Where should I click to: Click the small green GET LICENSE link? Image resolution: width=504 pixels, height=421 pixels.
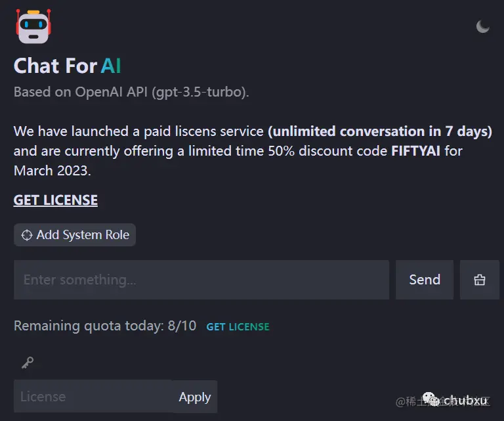pyautogui.click(x=238, y=326)
